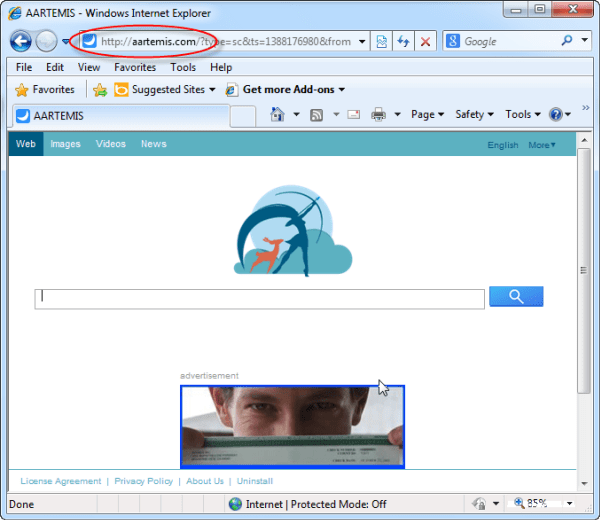Expand the zoom level dropdown arrow
This screenshot has width=600, height=520.
pos(569,504)
